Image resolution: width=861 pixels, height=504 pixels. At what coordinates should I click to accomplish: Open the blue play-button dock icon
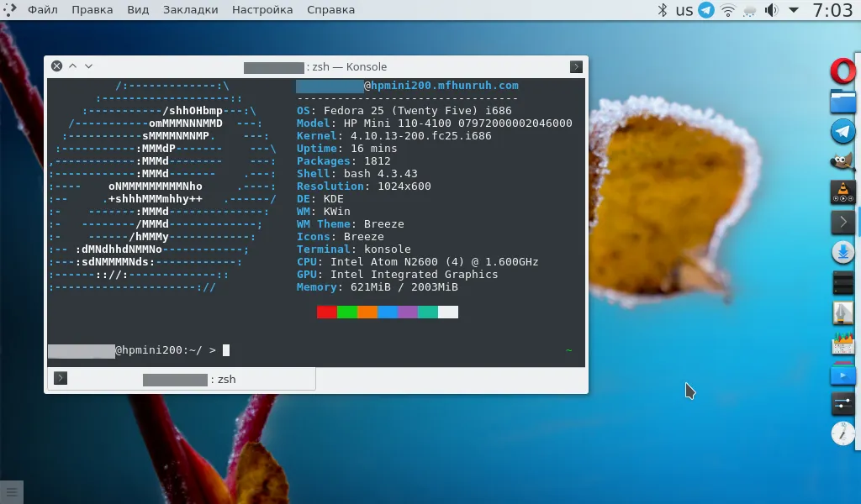pos(843,374)
